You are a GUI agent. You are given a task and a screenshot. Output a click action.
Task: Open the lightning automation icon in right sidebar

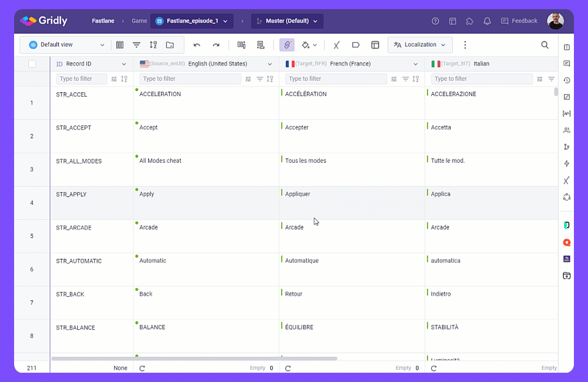click(567, 163)
